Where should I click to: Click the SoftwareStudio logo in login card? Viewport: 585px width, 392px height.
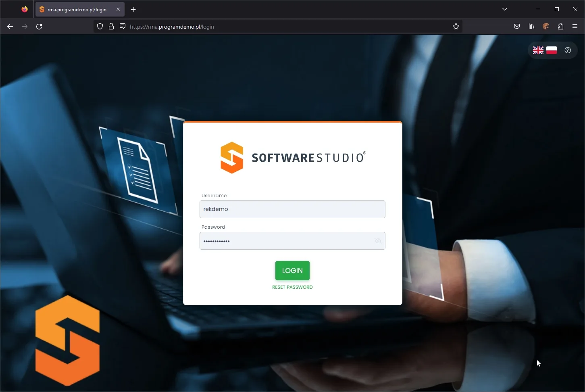[x=293, y=158]
